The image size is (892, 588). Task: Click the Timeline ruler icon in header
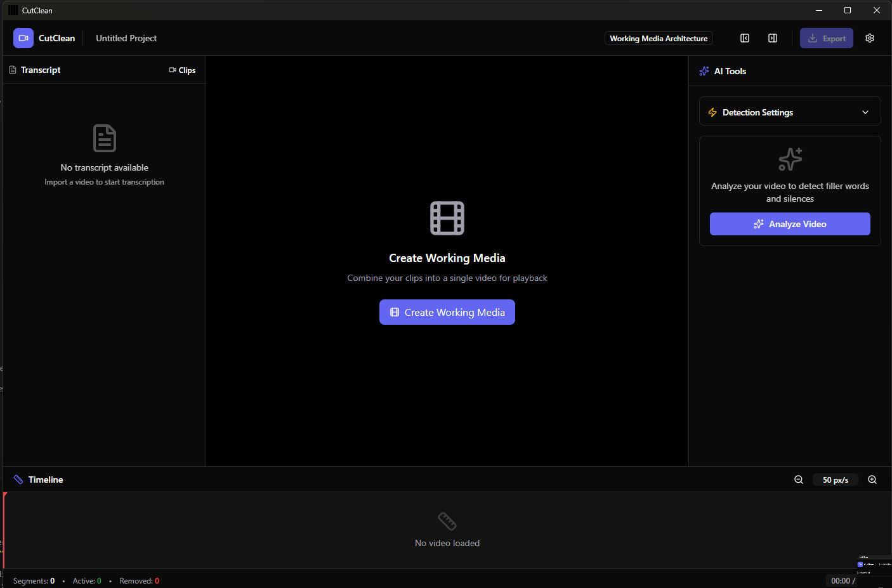[18, 480]
